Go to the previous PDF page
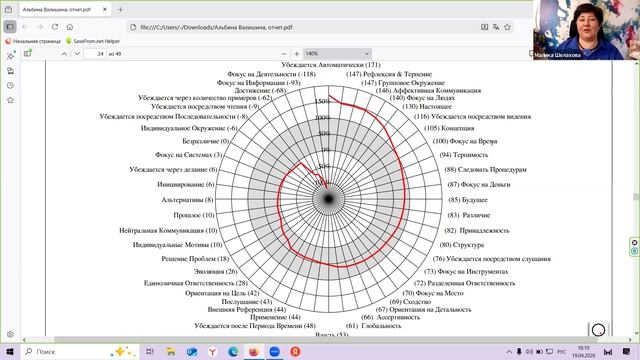The image size is (640, 360). pos(64,53)
